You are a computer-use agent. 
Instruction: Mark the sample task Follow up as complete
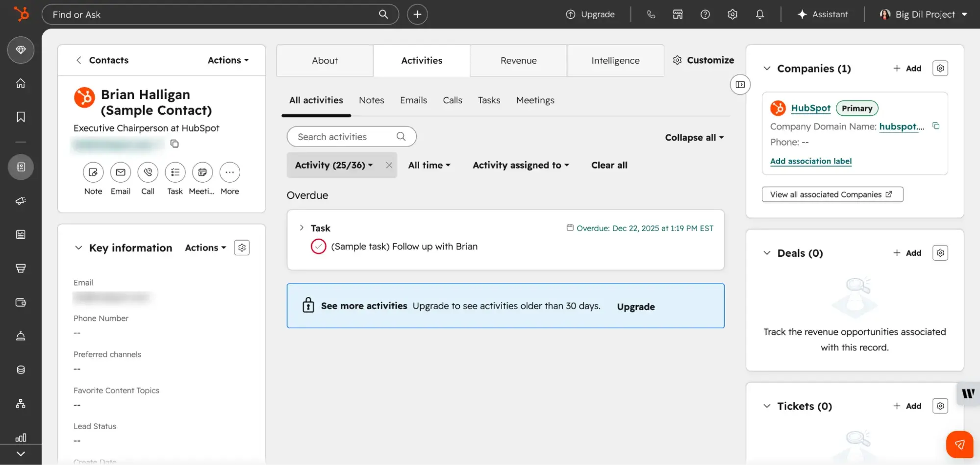coord(318,246)
